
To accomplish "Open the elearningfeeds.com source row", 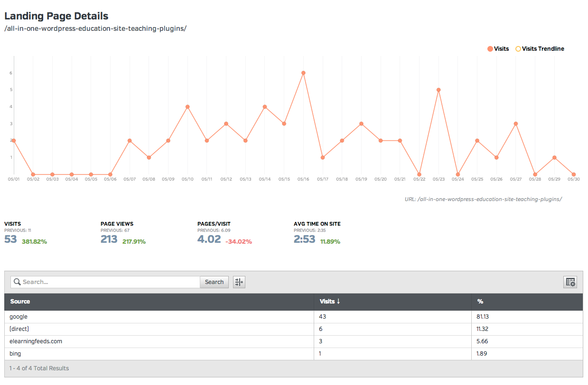I will [x=36, y=341].
